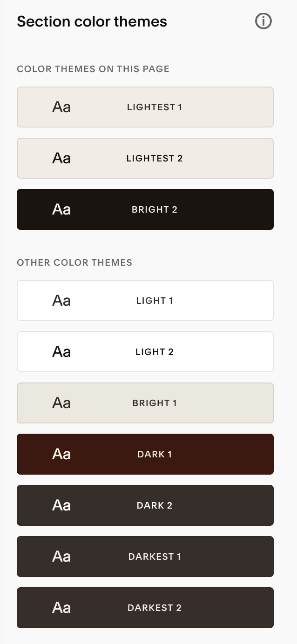Image resolution: width=297 pixels, height=644 pixels.
Task: Select the Lightest 1 color theme
Action: [145, 107]
